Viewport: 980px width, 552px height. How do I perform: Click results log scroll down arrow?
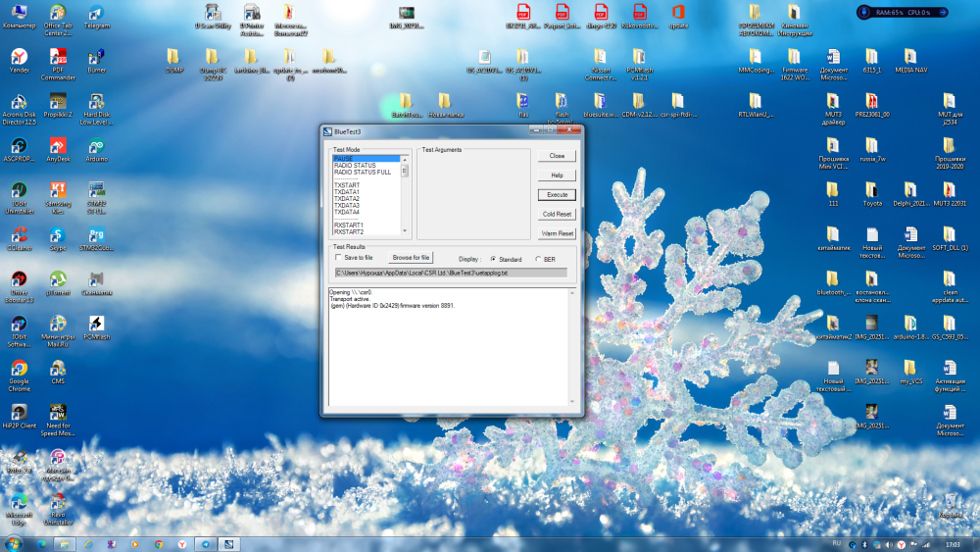pyautogui.click(x=572, y=401)
